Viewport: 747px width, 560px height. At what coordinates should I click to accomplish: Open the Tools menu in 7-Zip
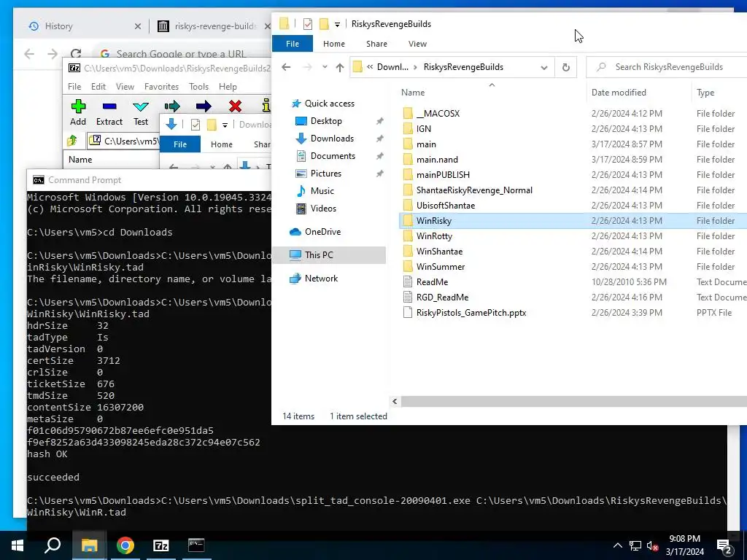tap(198, 87)
